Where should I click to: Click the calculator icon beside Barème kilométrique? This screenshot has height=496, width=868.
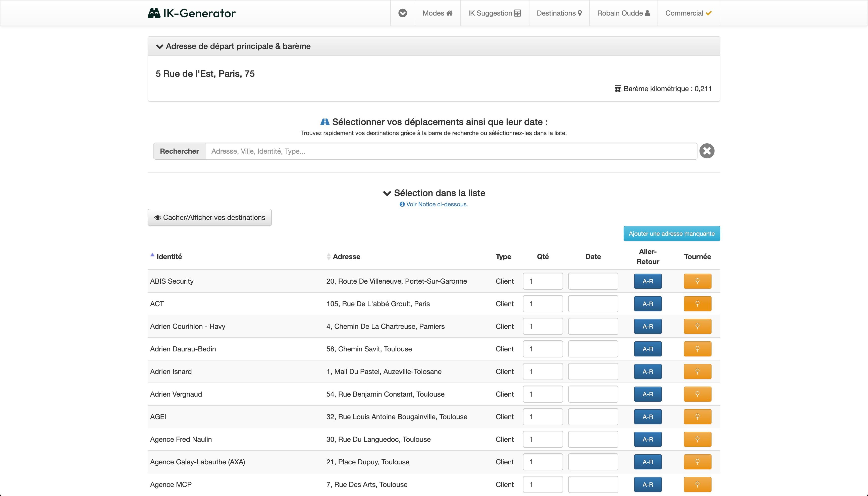tap(618, 89)
